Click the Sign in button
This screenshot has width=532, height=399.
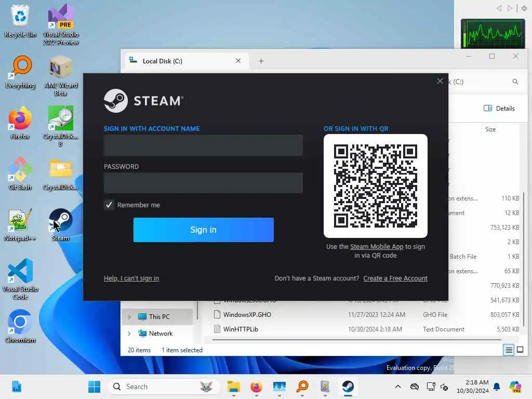pyautogui.click(x=203, y=230)
